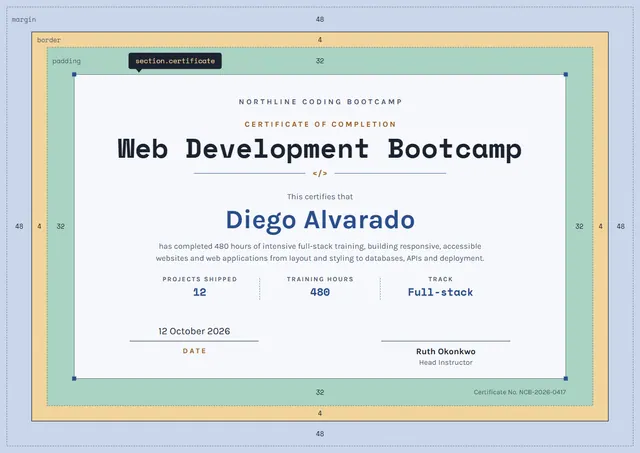The image size is (640, 453).
Task: Click the top margin value 48
Action: click(320, 19)
